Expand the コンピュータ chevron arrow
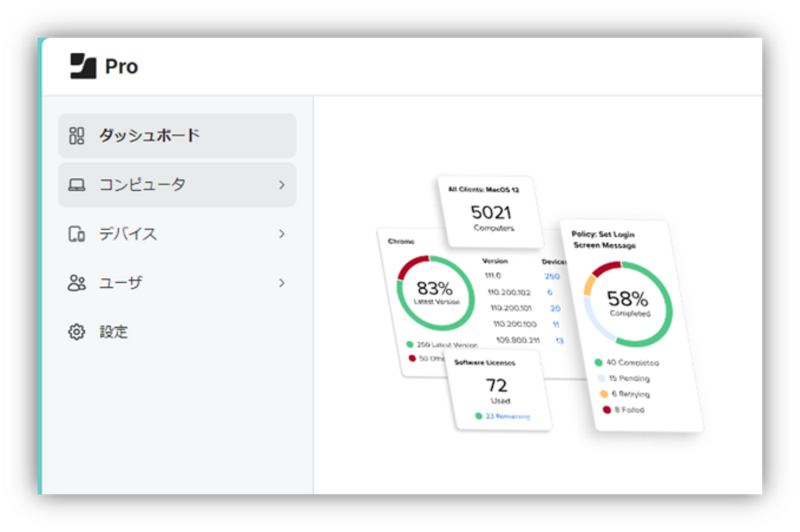Image resolution: width=800 pixels, height=532 pixels. coord(282,185)
